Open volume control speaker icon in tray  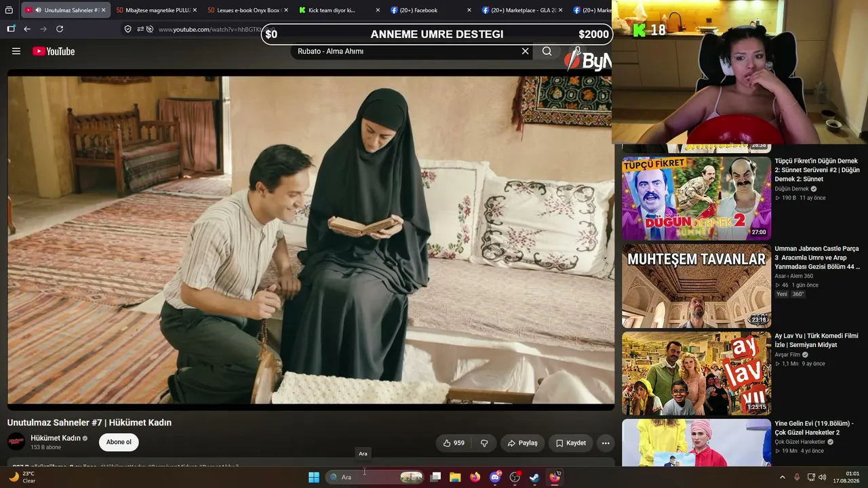point(823,477)
